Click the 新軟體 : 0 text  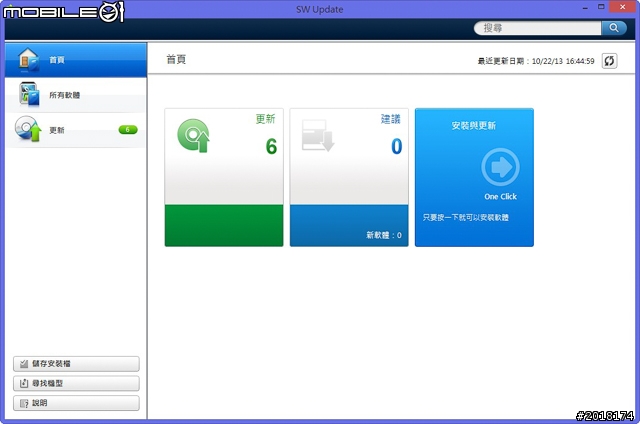pos(384,235)
